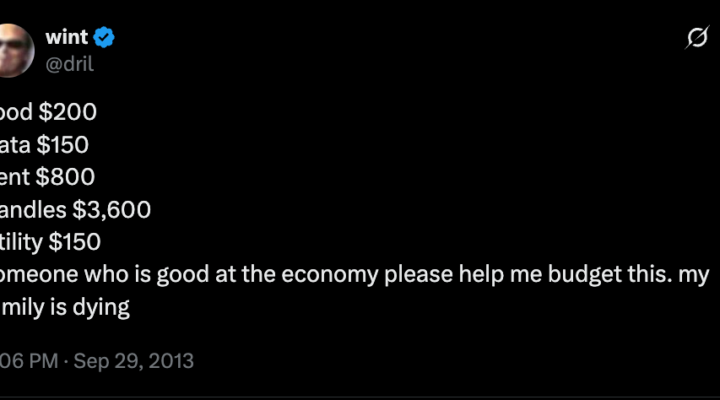Click the "06 PM" post timestamp
The height and width of the screenshot is (400, 720).
tap(29, 361)
